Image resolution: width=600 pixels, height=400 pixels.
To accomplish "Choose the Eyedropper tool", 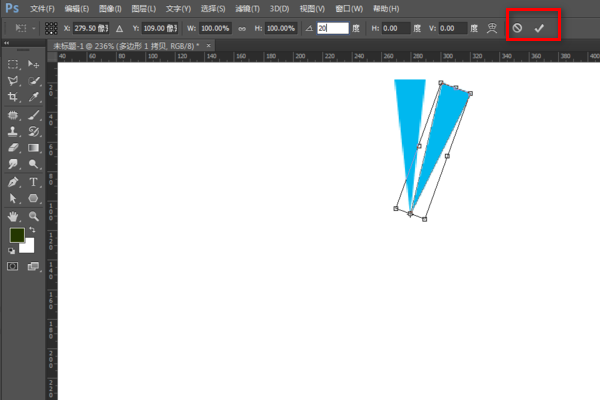I will tap(34, 98).
